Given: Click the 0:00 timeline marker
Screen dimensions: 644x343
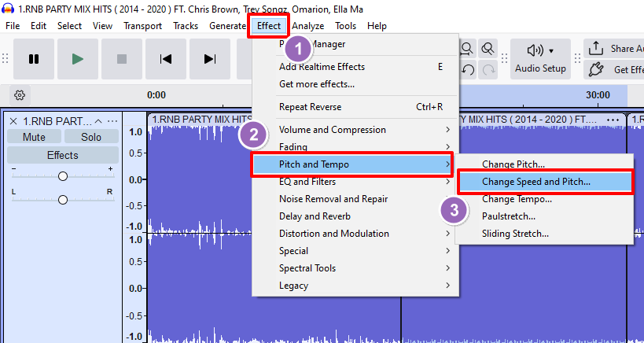Looking at the screenshot, I should click(x=156, y=95).
